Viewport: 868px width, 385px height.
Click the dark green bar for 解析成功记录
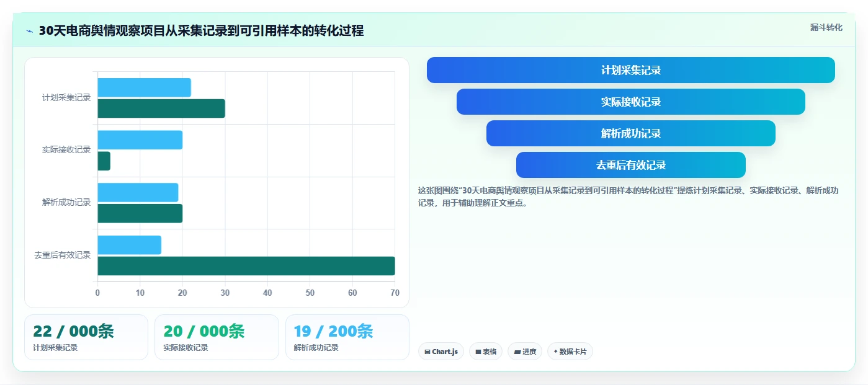coord(140,213)
